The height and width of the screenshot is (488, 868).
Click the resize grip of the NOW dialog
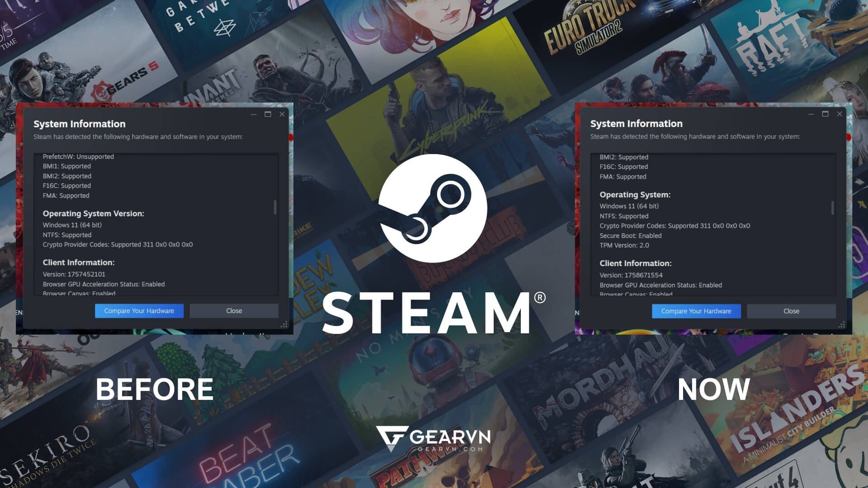[x=842, y=324]
